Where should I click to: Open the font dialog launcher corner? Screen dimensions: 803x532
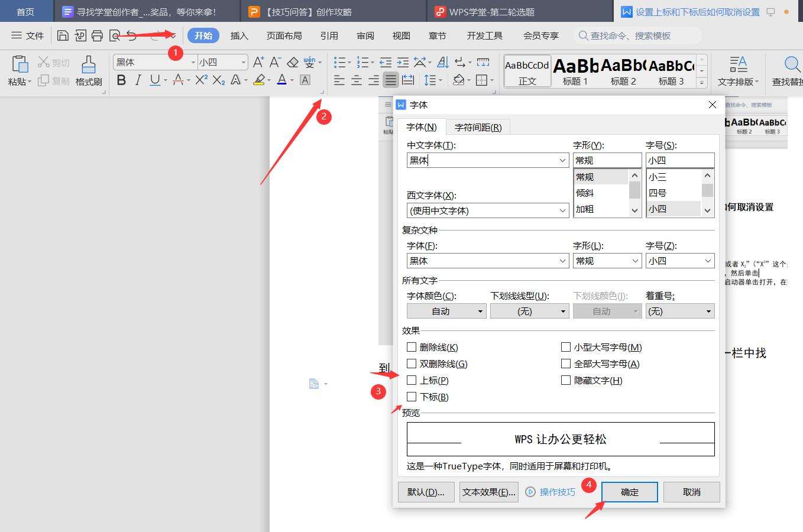click(322, 92)
